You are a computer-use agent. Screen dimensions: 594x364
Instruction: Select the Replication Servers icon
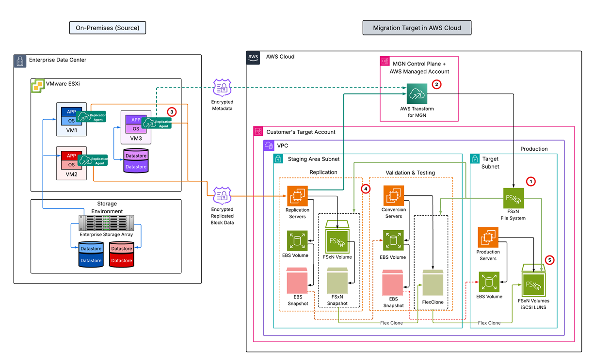point(297,196)
